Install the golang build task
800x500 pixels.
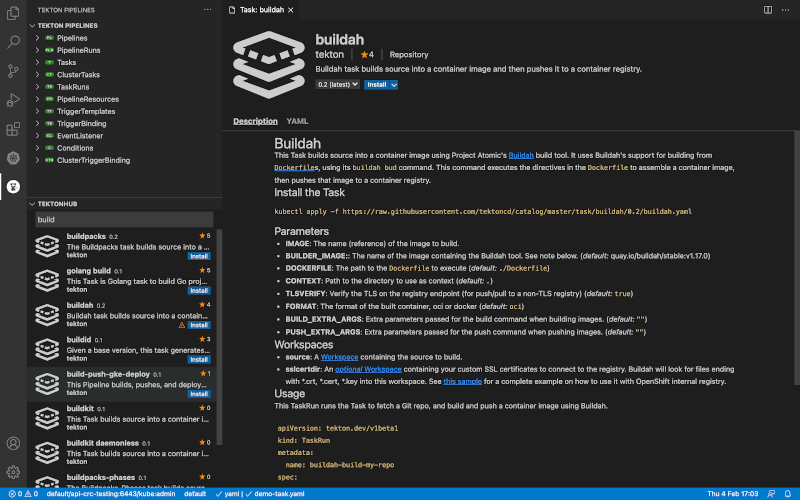198,290
